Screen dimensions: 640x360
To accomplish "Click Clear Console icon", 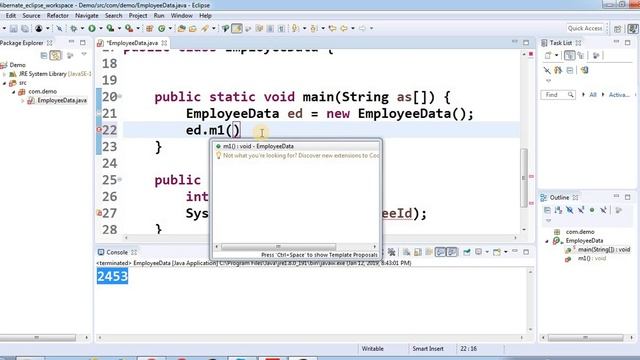I will tap(407, 252).
